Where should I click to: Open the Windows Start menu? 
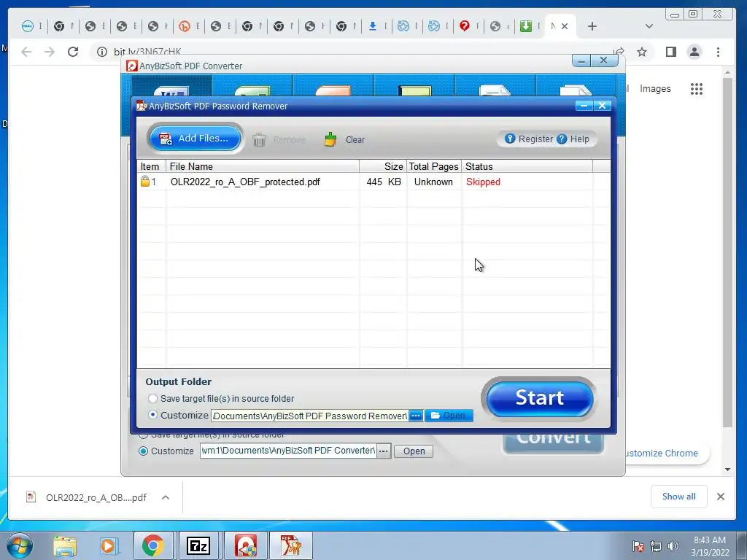[20, 546]
